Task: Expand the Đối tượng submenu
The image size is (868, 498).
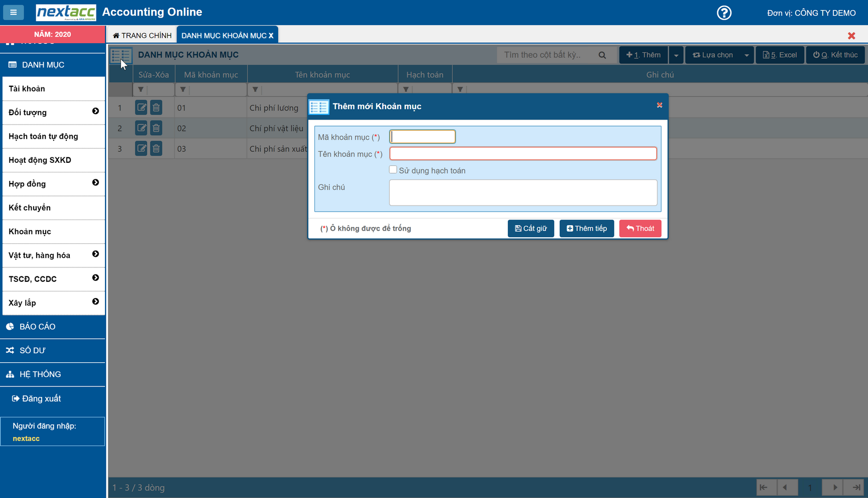Action: click(x=95, y=112)
